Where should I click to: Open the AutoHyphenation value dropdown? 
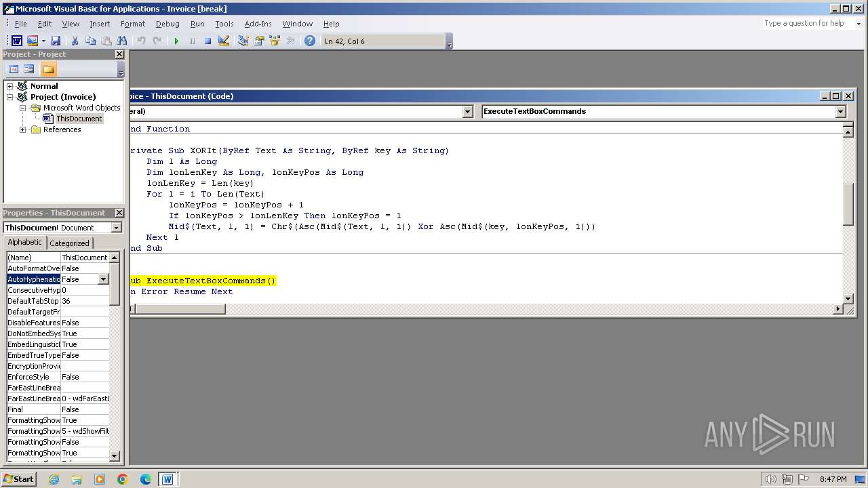[103, 279]
